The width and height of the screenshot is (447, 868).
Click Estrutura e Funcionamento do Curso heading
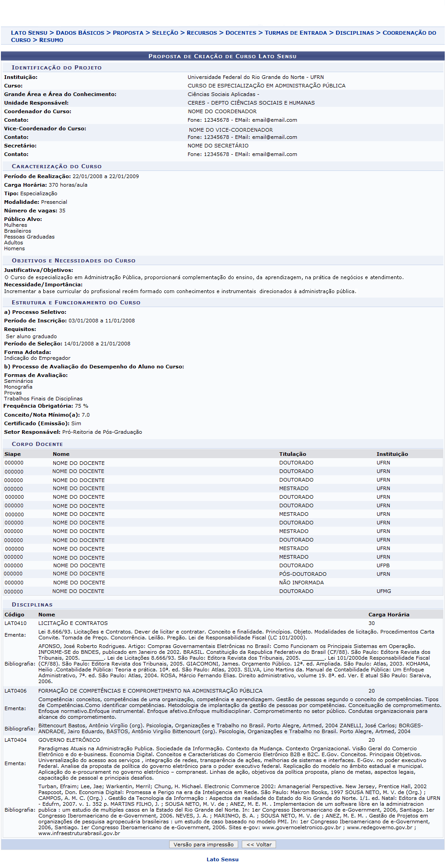point(76,303)
